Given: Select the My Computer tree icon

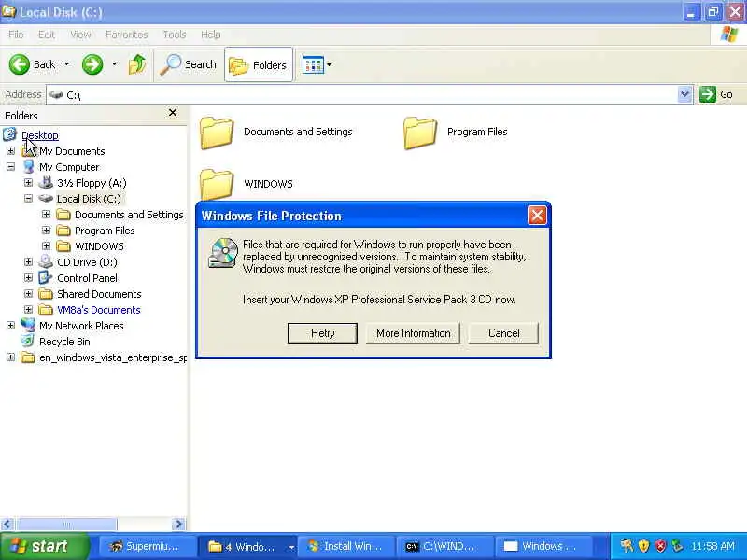Looking at the screenshot, I should pos(29,167).
